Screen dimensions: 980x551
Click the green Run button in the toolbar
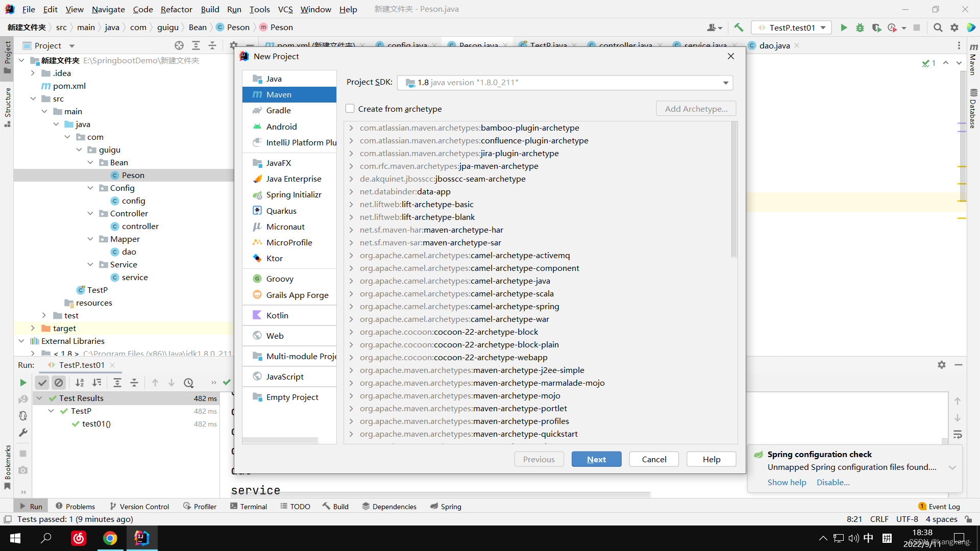click(844, 28)
